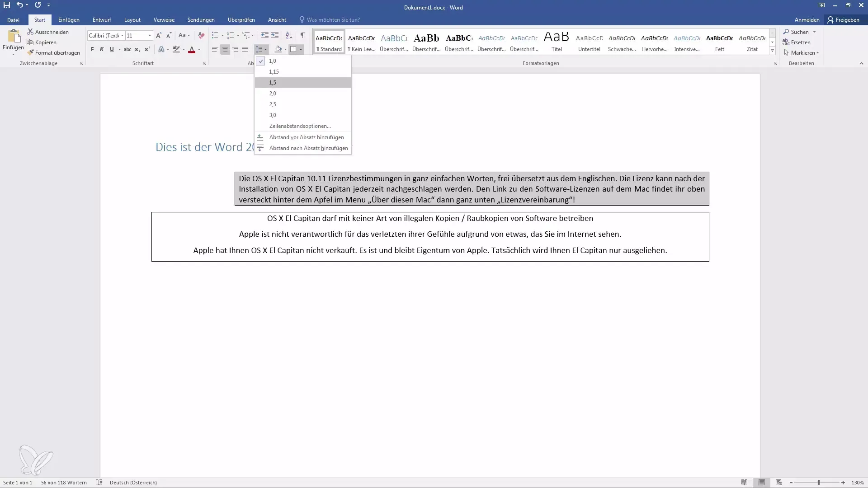Select the Text highlight color icon
The height and width of the screenshot is (488, 868).
[x=175, y=49]
